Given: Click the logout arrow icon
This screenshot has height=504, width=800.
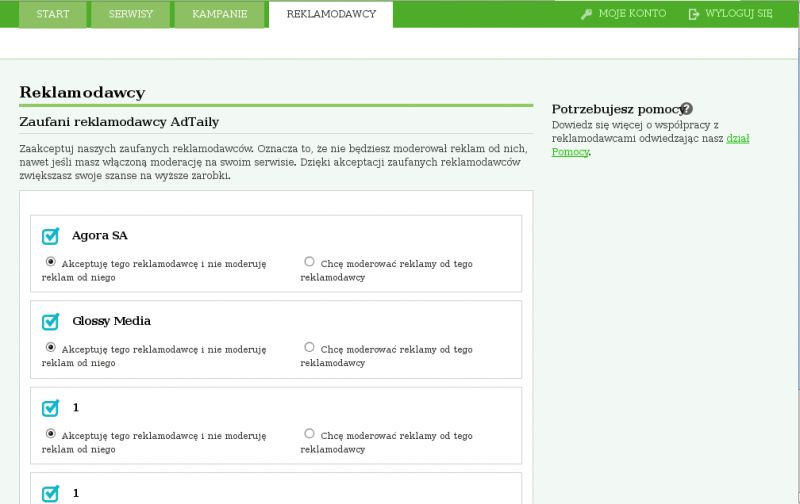Looking at the screenshot, I should (x=693, y=14).
